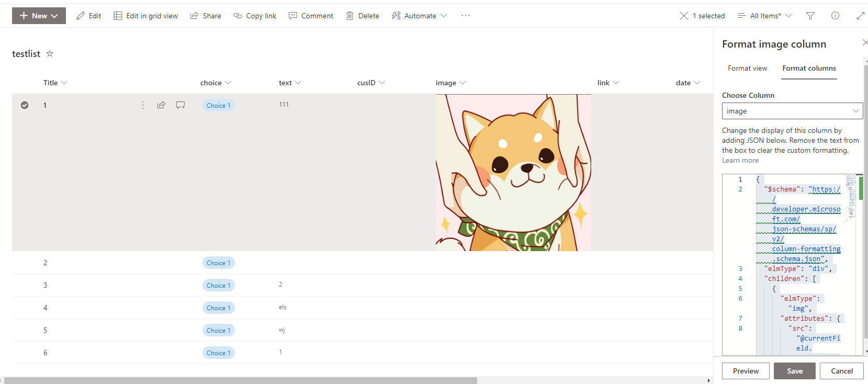Open item titled 4
The image size is (868, 384).
(x=46, y=308)
